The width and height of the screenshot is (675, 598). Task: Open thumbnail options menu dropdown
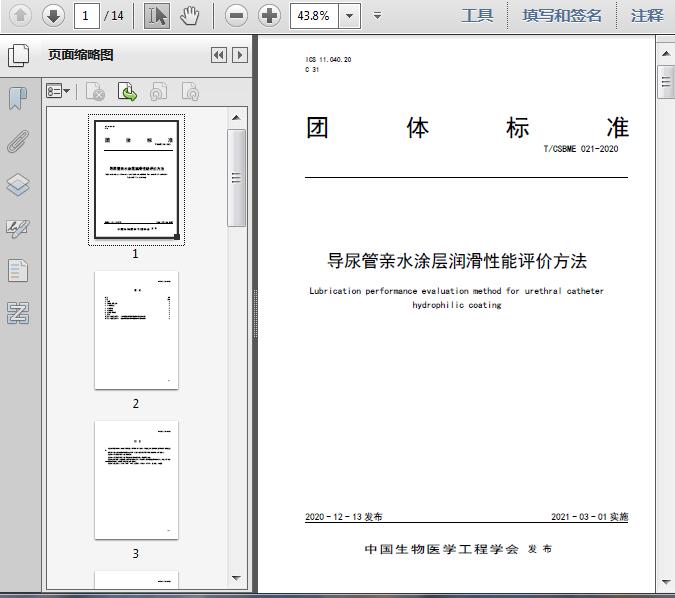[x=58, y=91]
